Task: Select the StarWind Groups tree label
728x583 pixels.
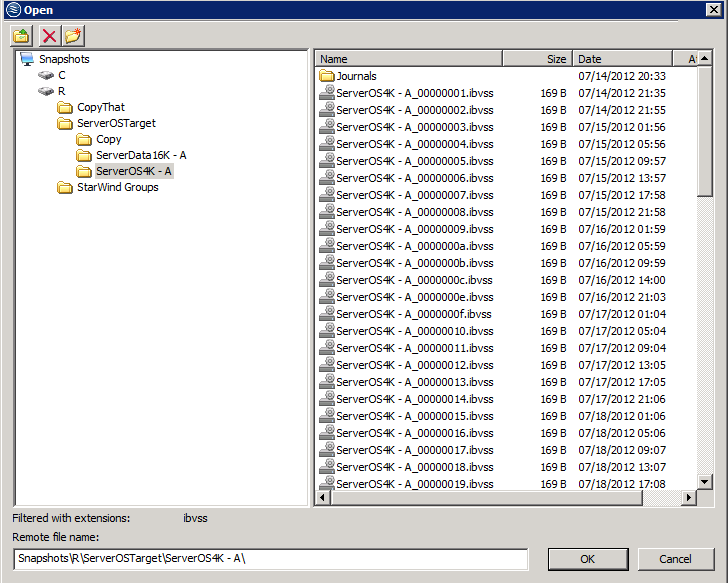Action: [117, 187]
